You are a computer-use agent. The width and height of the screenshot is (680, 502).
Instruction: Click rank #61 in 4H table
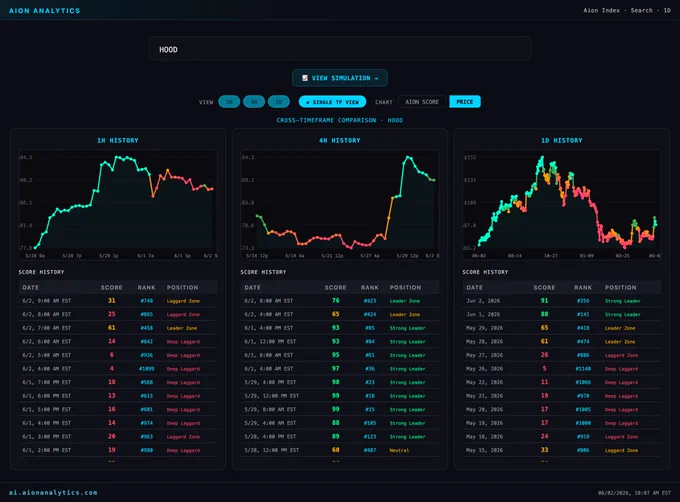370,355
